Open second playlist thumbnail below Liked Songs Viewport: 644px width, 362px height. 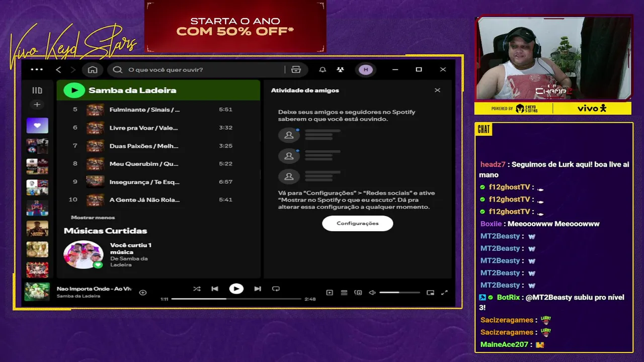37,166
